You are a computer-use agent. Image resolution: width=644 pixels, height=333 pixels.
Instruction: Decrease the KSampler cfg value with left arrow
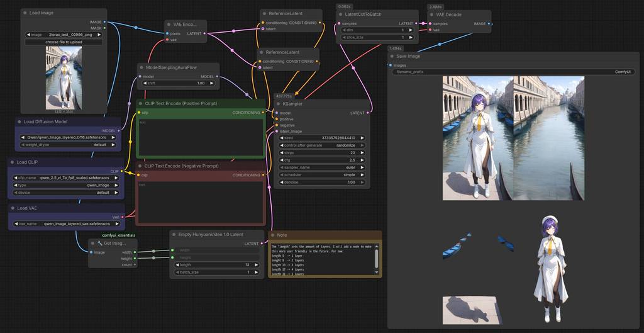tap(281, 160)
